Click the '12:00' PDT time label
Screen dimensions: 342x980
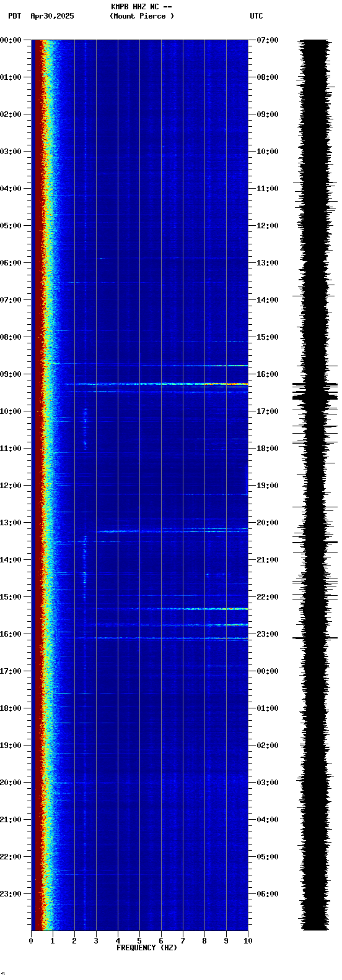pyautogui.click(x=11, y=486)
